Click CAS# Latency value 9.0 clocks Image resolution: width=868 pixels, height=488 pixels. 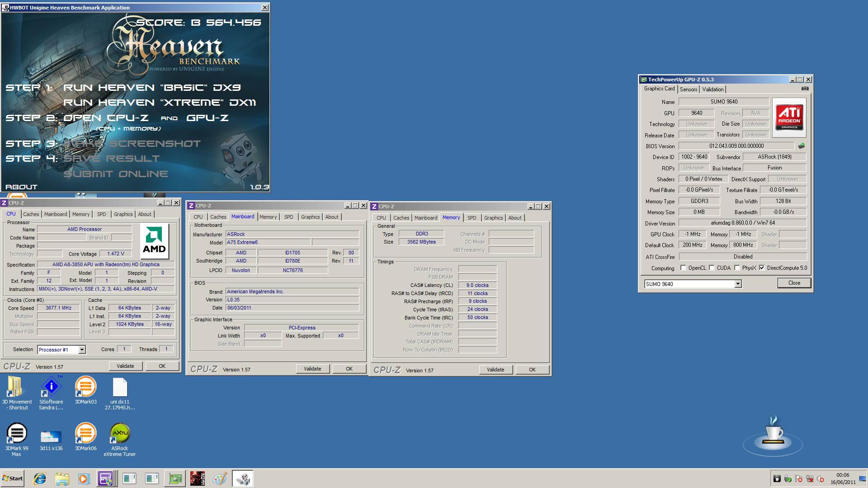(x=477, y=285)
